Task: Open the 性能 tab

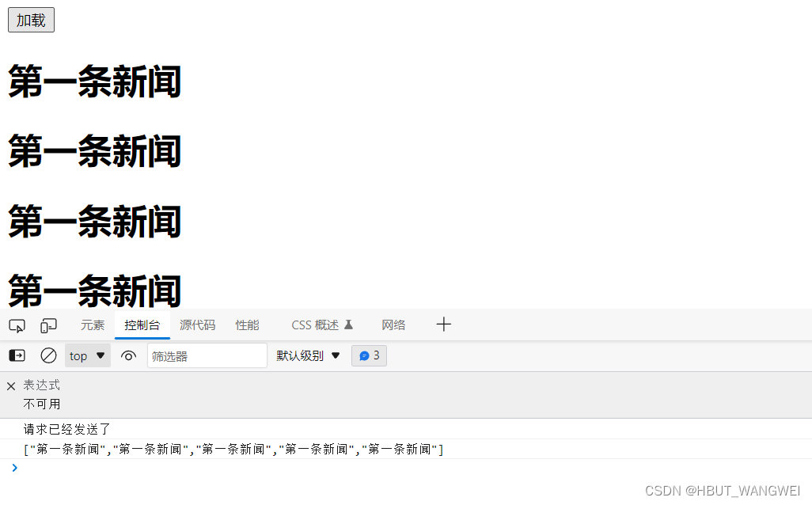Action: click(247, 325)
